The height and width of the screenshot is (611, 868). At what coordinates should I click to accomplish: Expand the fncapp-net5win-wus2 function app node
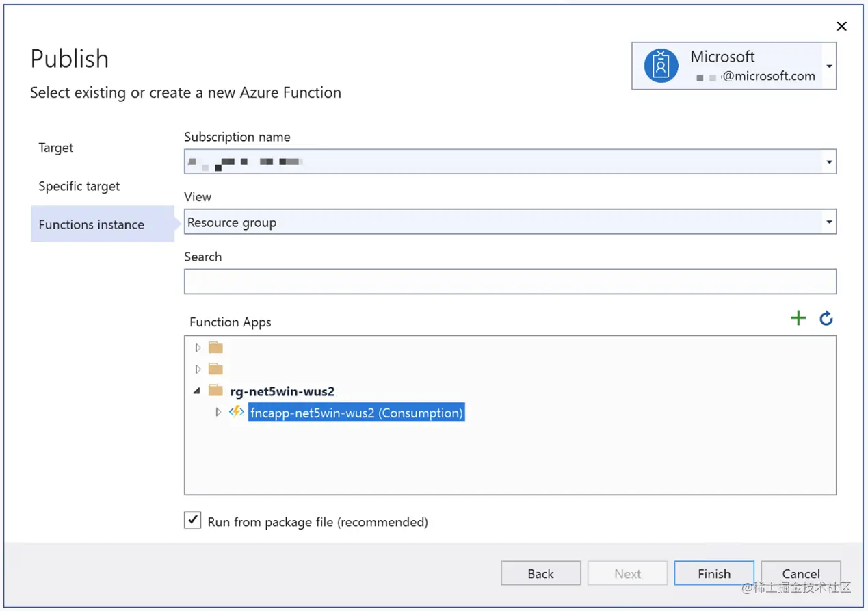218,413
